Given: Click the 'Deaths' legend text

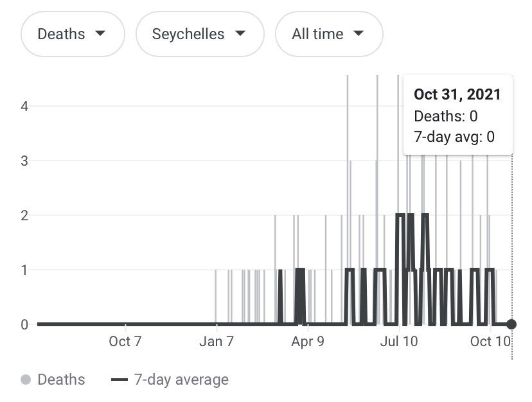Looking at the screenshot, I should pos(62,380).
